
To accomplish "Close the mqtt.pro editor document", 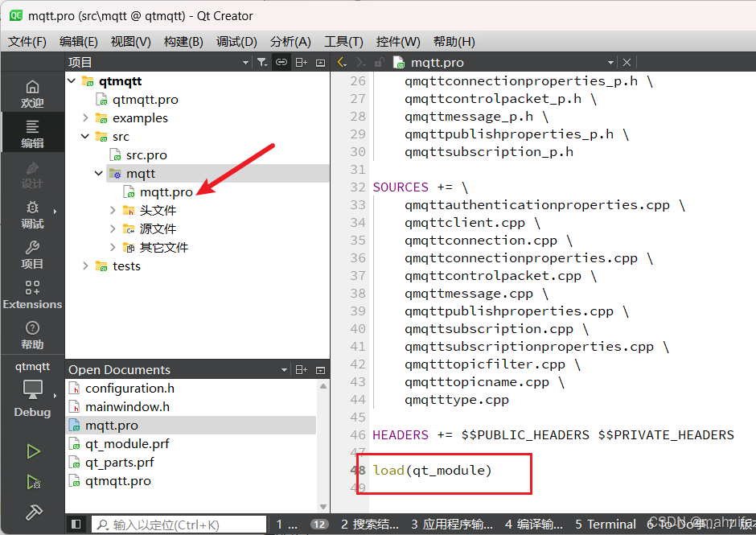I will tap(627, 62).
